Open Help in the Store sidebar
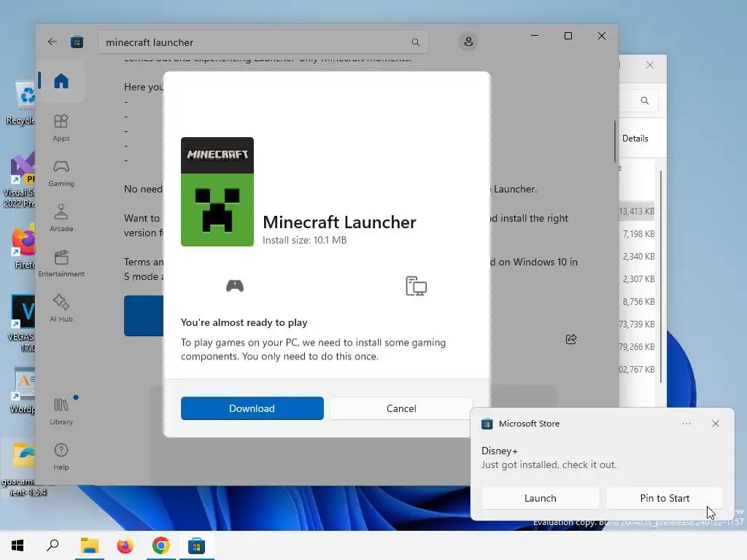This screenshot has width=747, height=560. pyautogui.click(x=61, y=456)
